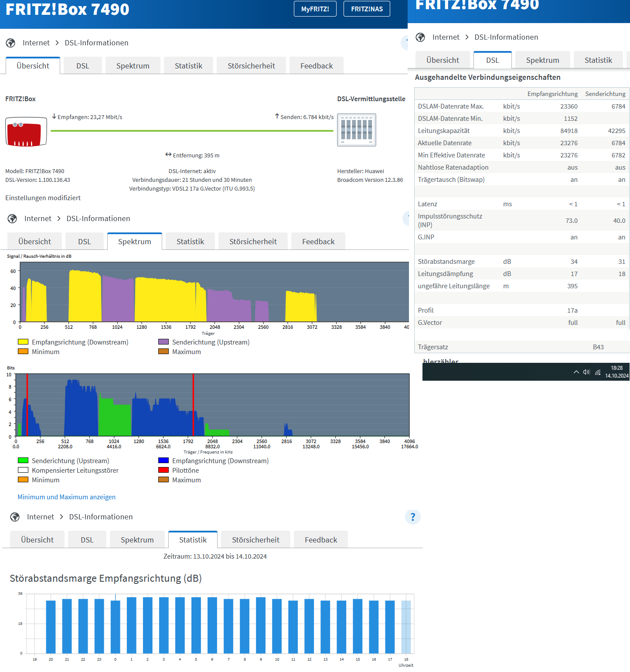Click the download arrow next to Empfangen: 23,27 Mbit/s
Screen dimensions: 630x672
(x=54, y=116)
